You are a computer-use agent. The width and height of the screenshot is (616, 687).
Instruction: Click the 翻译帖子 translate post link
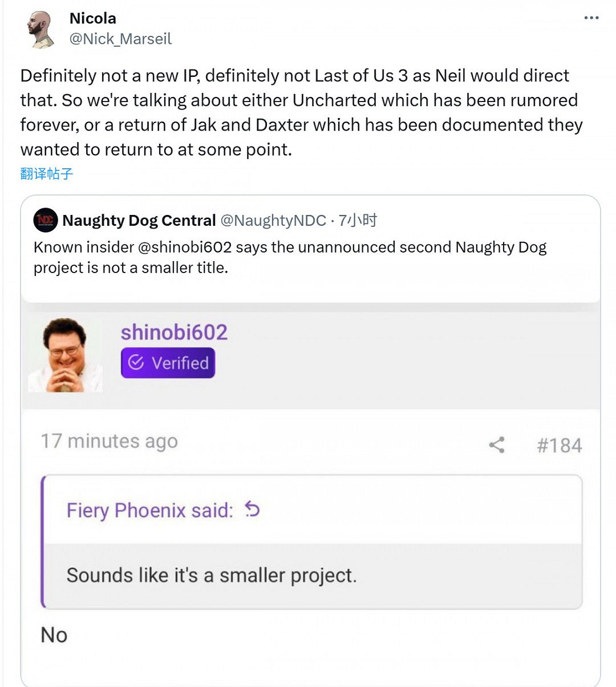[47, 174]
